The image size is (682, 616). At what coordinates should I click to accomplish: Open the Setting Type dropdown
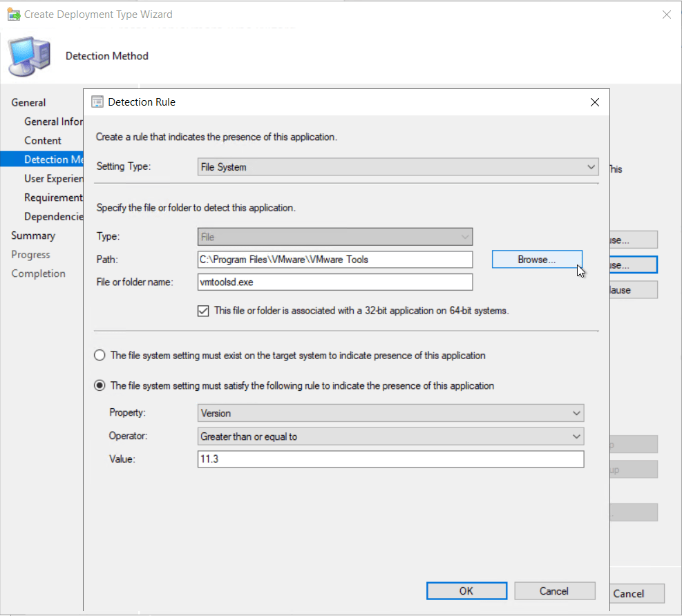[x=397, y=167]
